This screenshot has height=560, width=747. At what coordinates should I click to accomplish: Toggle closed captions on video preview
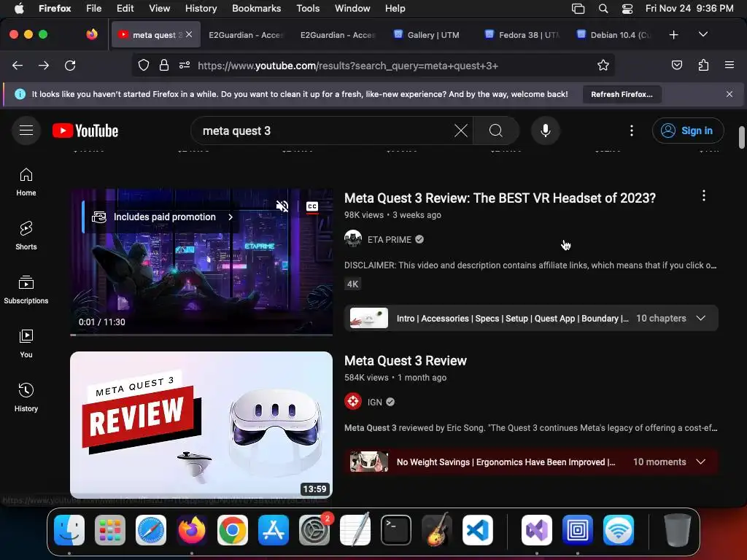pyautogui.click(x=312, y=206)
